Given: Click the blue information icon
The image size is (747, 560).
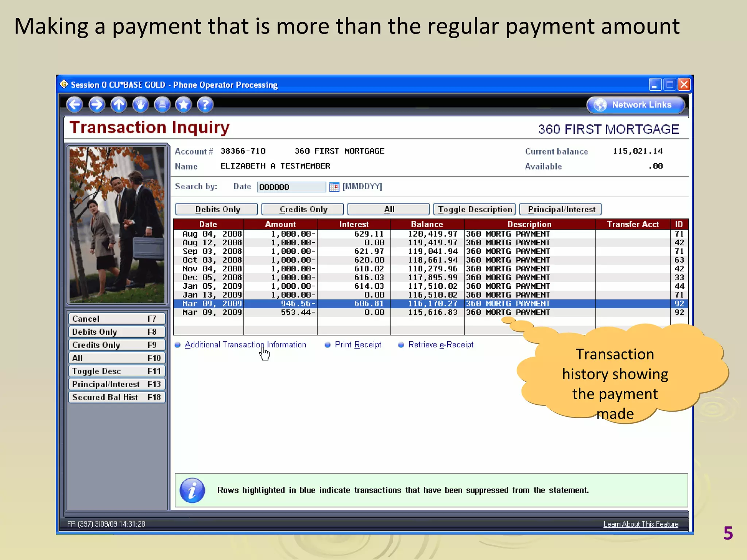Looking at the screenshot, I should pyautogui.click(x=192, y=490).
